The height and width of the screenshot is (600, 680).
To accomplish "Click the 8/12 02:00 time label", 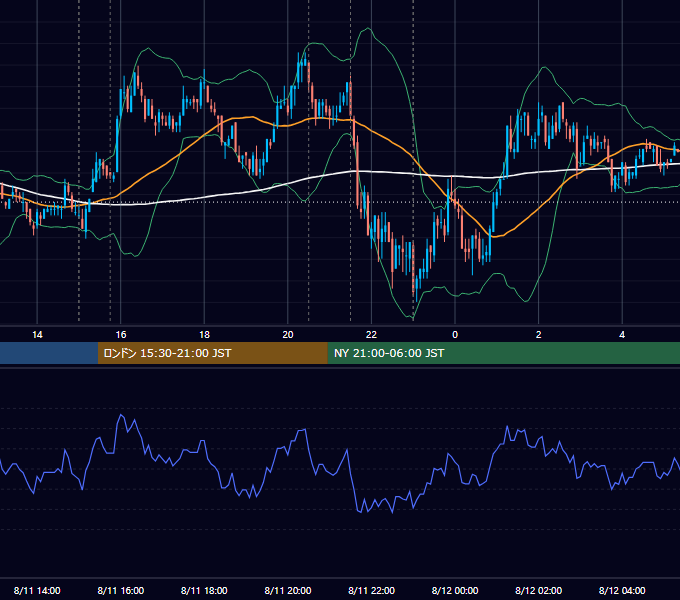I will tap(539, 590).
